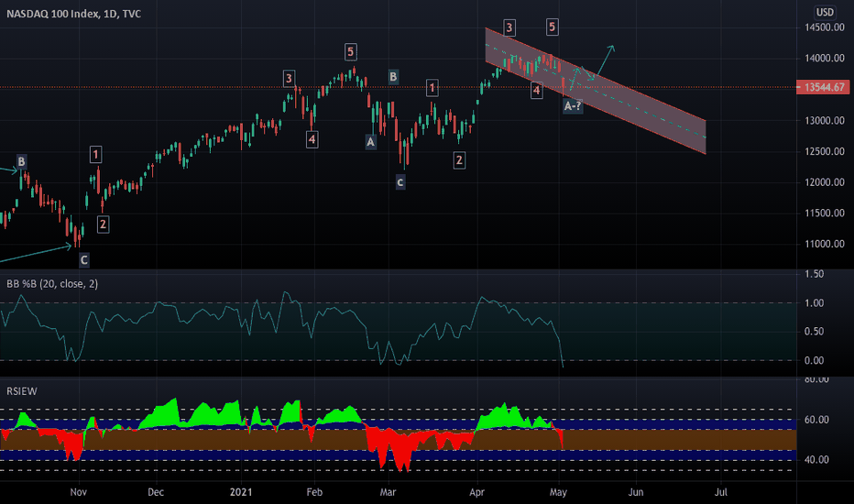Screen dimensions: 854x504
Task: Select wave label 4 below late-April candles
Action: tap(536, 91)
